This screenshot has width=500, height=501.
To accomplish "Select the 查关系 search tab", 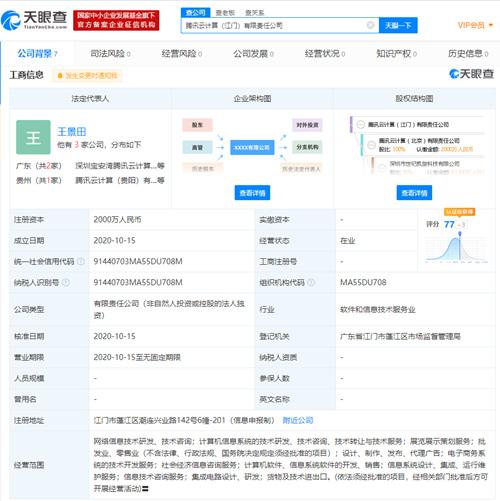I will 254,13.
